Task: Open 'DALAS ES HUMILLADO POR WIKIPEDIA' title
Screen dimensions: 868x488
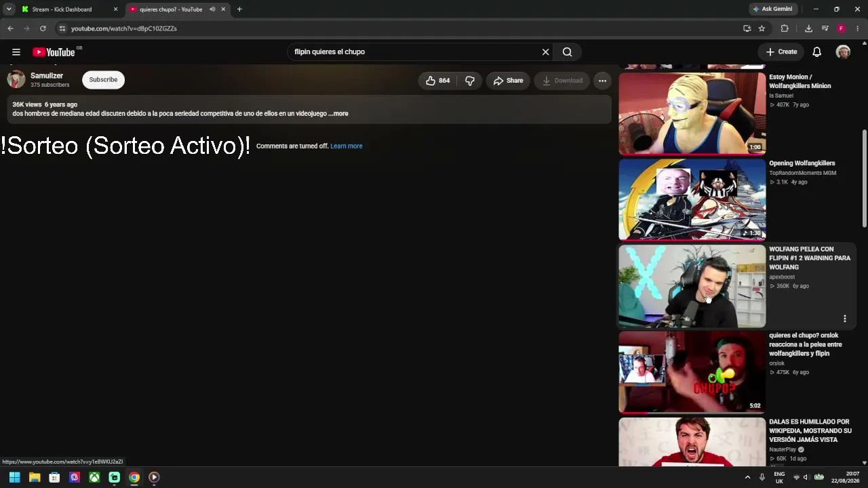Action: pos(810,431)
